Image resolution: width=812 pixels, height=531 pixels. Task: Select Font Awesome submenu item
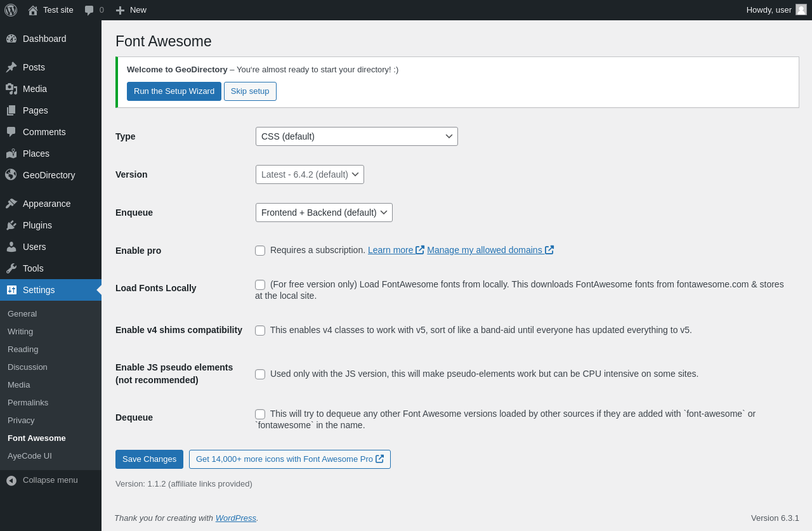[51, 438]
